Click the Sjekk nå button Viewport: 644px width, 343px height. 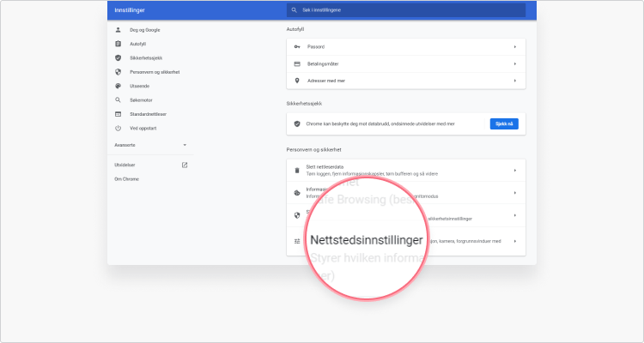(x=504, y=123)
